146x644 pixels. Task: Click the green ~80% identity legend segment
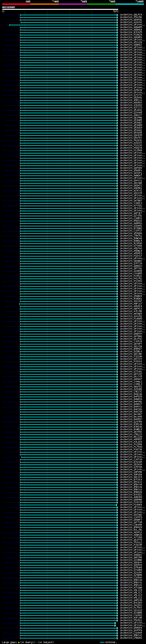pyautogui.click(x=101, y=4)
